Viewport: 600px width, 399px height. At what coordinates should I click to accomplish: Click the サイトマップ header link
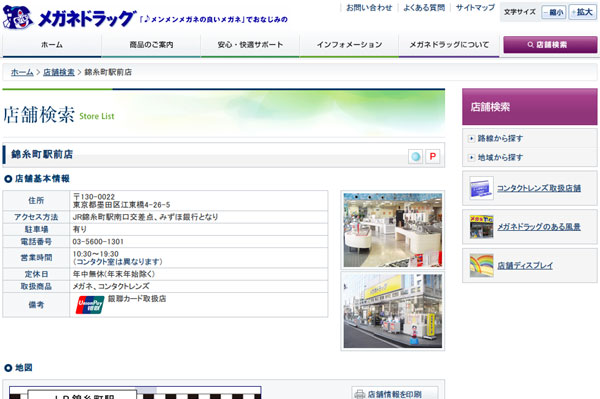(475, 8)
